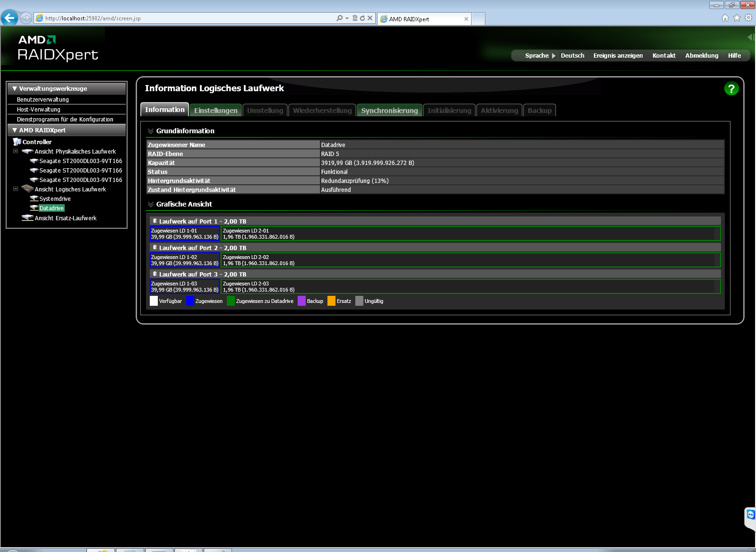Click the TeamViewer side panel icon
The height and width of the screenshot is (552, 756).
point(751,515)
